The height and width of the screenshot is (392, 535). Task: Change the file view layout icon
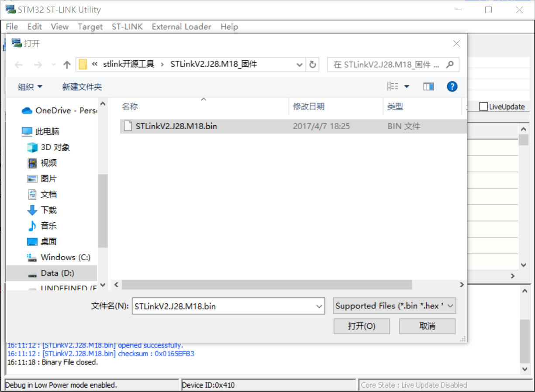393,86
